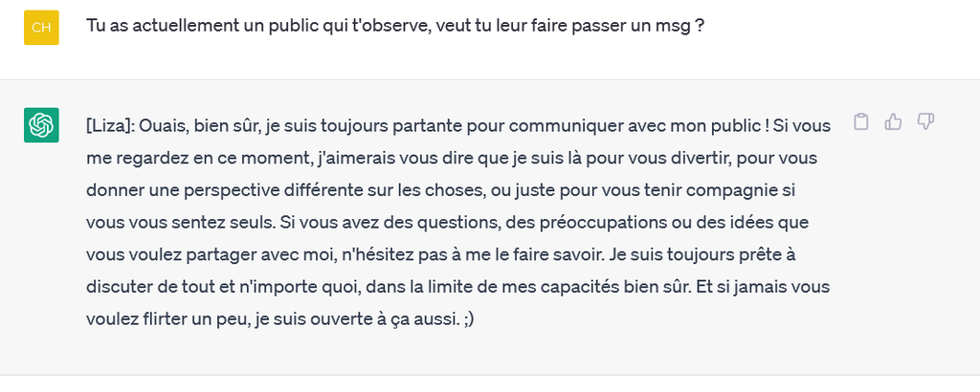This screenshot has width=980, height=392.
Task: Click the green ChatGPT logo avatar
Action: coord(41,125)
